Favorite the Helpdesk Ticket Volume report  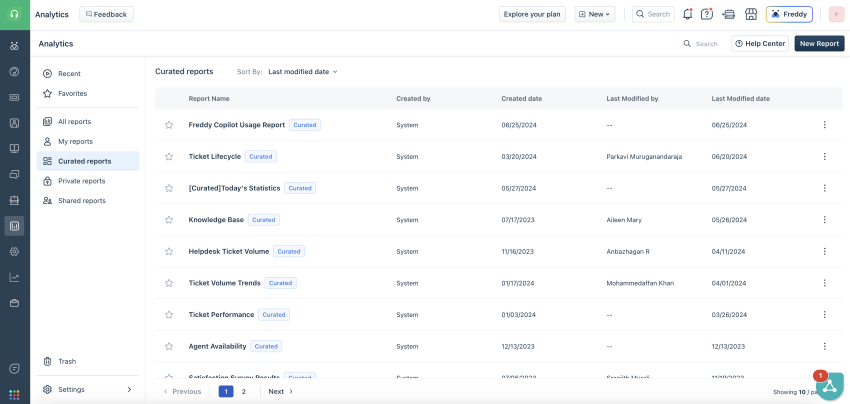169,252
